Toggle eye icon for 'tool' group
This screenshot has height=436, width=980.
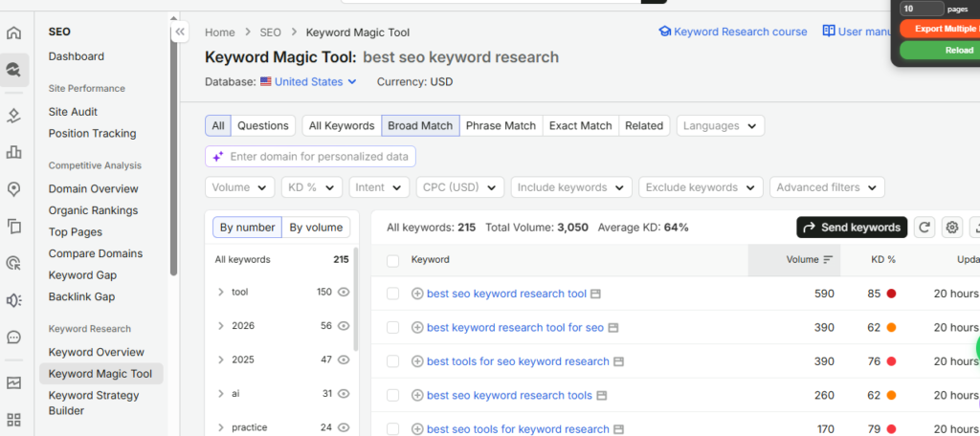pyautogui.click(x=344, y=292)
